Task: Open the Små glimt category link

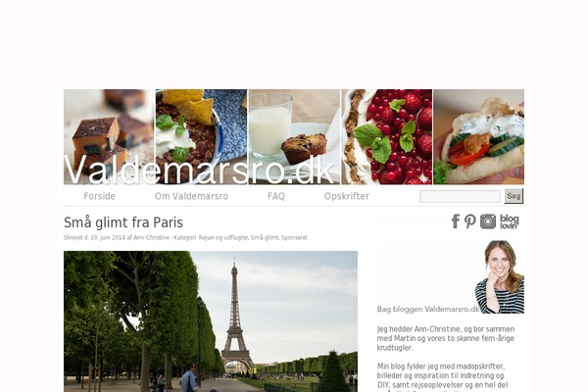Action: click(265, 237)
